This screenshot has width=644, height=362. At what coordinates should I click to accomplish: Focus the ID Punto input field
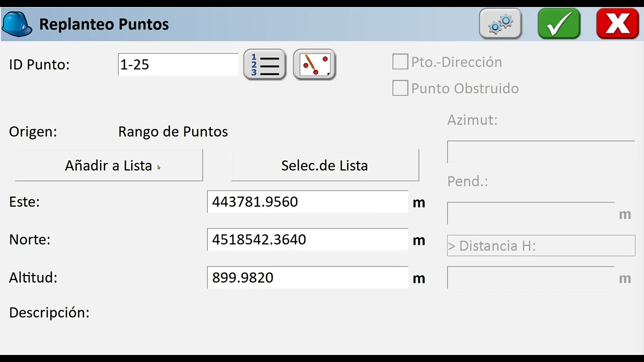pos(179,65)
